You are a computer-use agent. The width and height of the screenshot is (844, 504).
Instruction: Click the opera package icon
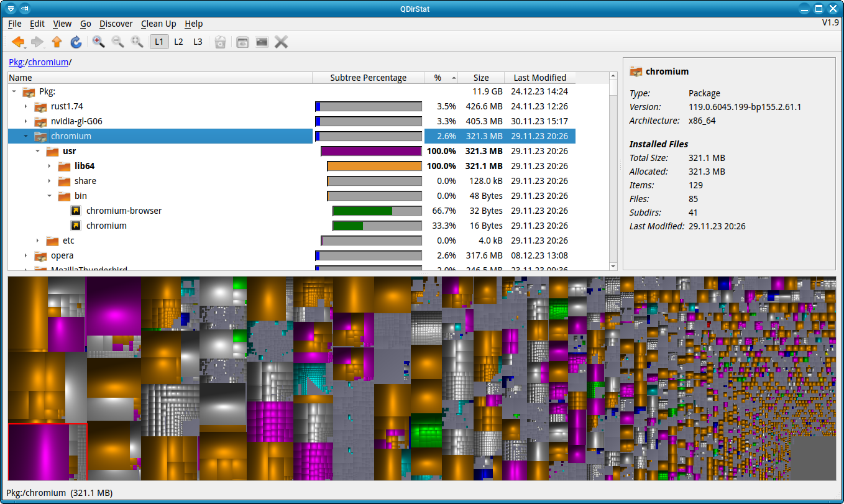[40, 255]
